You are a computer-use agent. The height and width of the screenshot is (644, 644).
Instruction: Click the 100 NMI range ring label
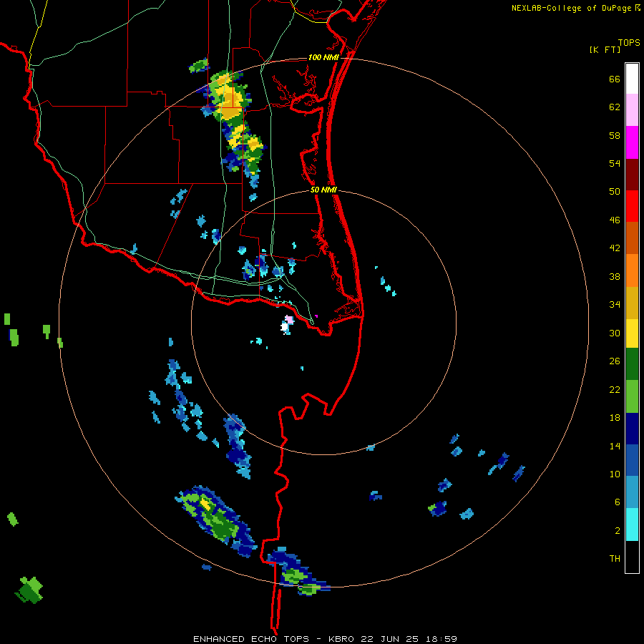(x=323, y=57)
